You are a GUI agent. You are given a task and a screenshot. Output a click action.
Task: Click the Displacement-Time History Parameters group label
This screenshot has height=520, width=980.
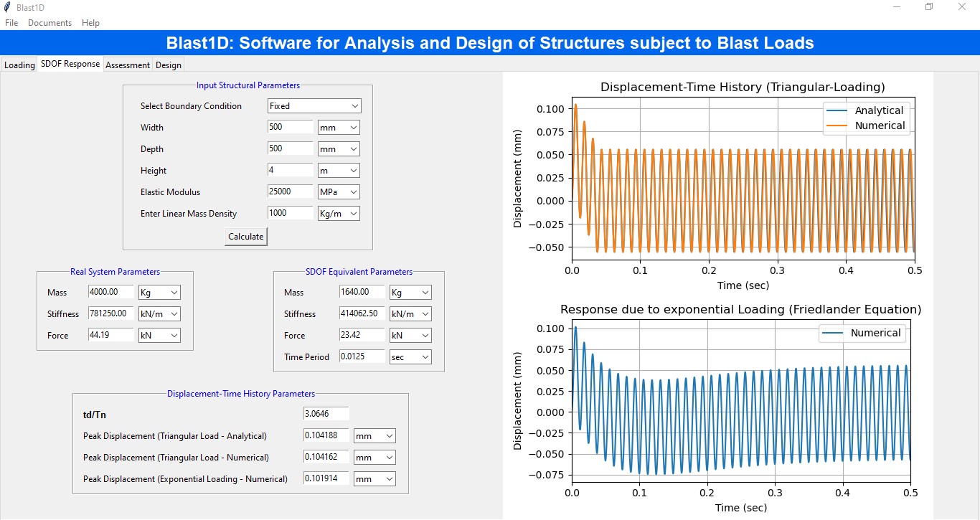point(240,394)
